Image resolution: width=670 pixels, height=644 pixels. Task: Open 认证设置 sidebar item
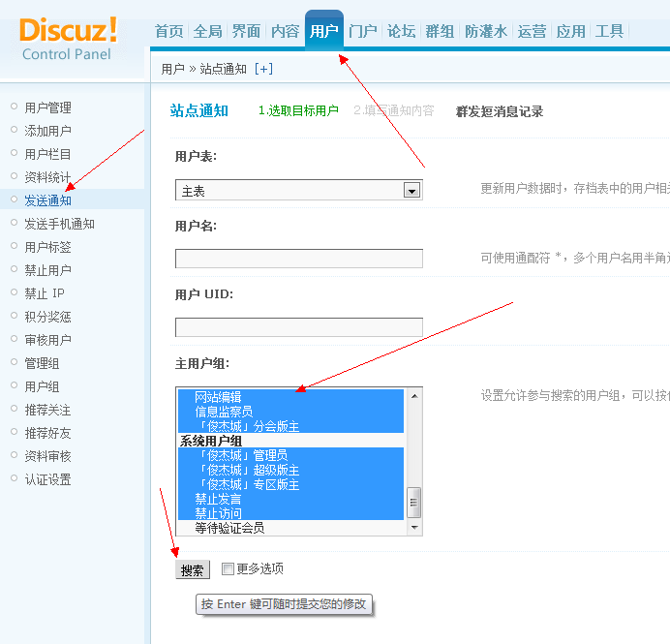(x=47, y=480)
